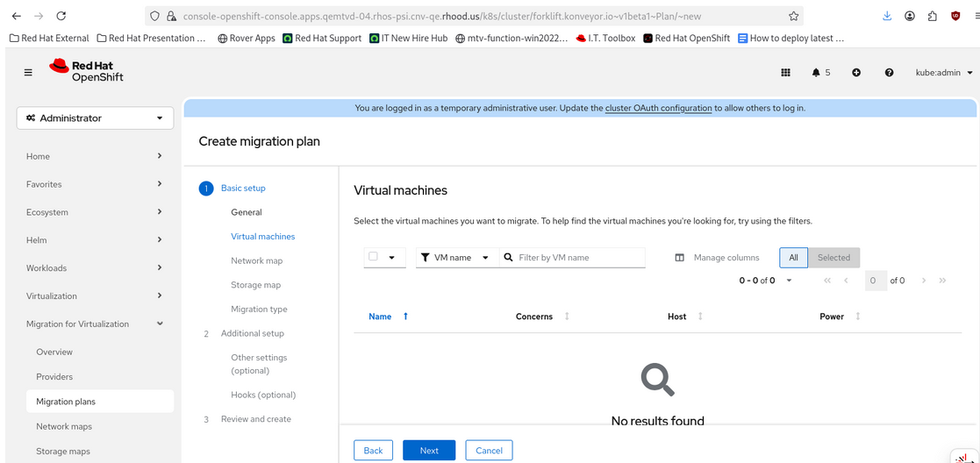Expand the Home navigation section

(x=95, y=156)
